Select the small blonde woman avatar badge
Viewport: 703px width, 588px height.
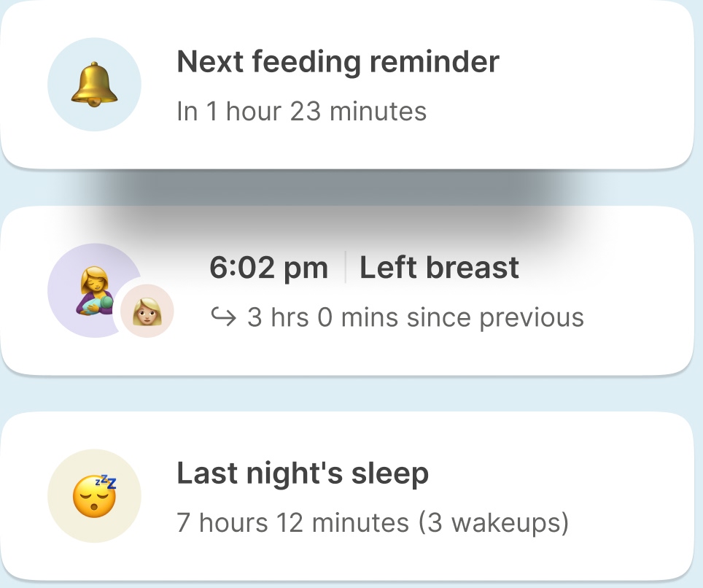147,312
